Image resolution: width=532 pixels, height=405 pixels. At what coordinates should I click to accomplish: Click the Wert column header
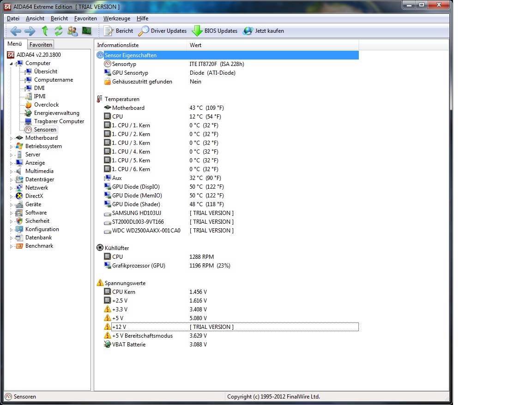[272, 45]
